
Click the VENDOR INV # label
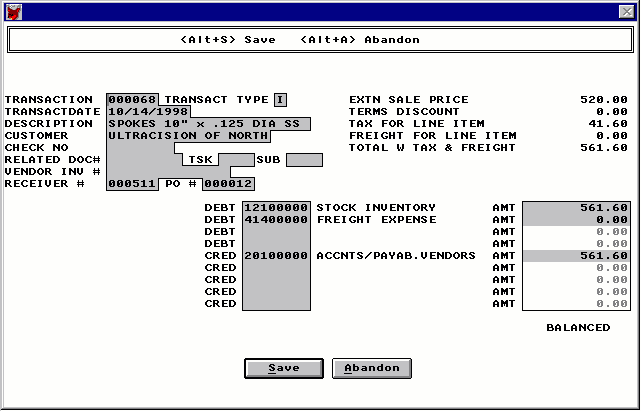point(52,172)
